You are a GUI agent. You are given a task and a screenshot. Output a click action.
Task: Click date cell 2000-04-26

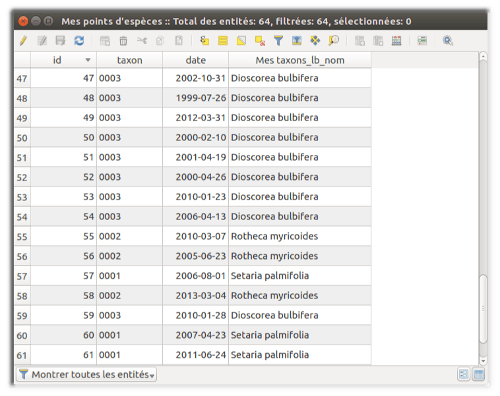pos(195,177)
